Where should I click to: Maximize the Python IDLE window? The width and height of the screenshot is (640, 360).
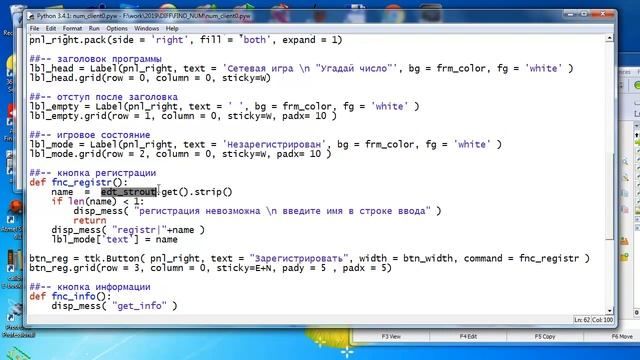click(584, 14)
